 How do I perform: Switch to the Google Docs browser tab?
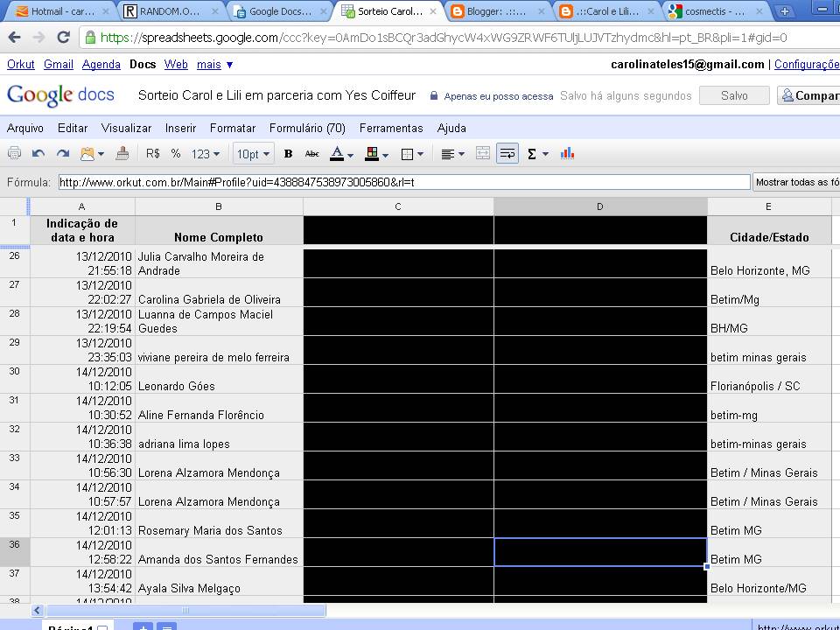coord(278,10)
